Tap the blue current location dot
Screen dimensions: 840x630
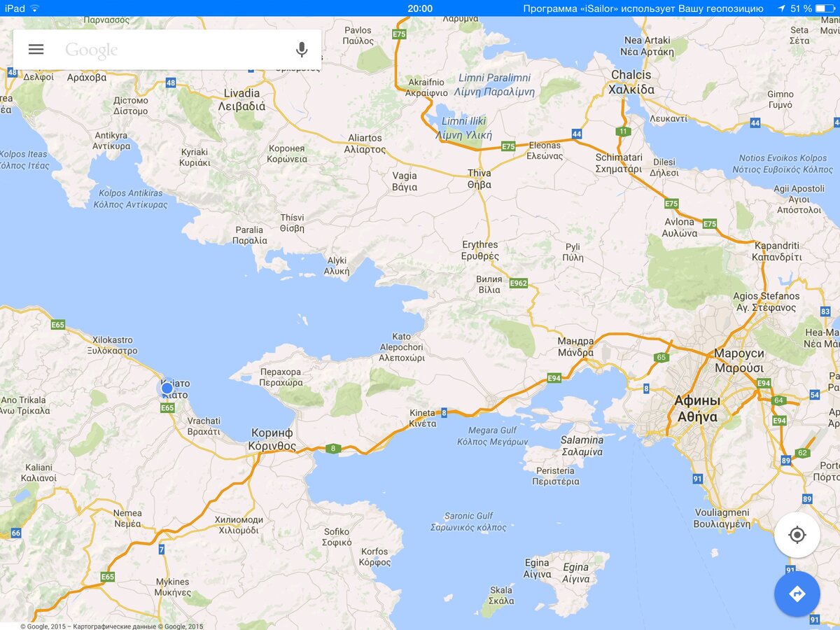point(167,388)
